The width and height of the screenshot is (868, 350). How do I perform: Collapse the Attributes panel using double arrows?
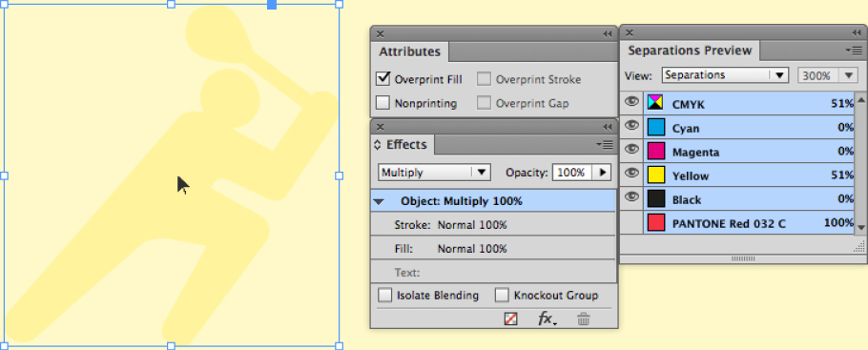tap(608, 33)
